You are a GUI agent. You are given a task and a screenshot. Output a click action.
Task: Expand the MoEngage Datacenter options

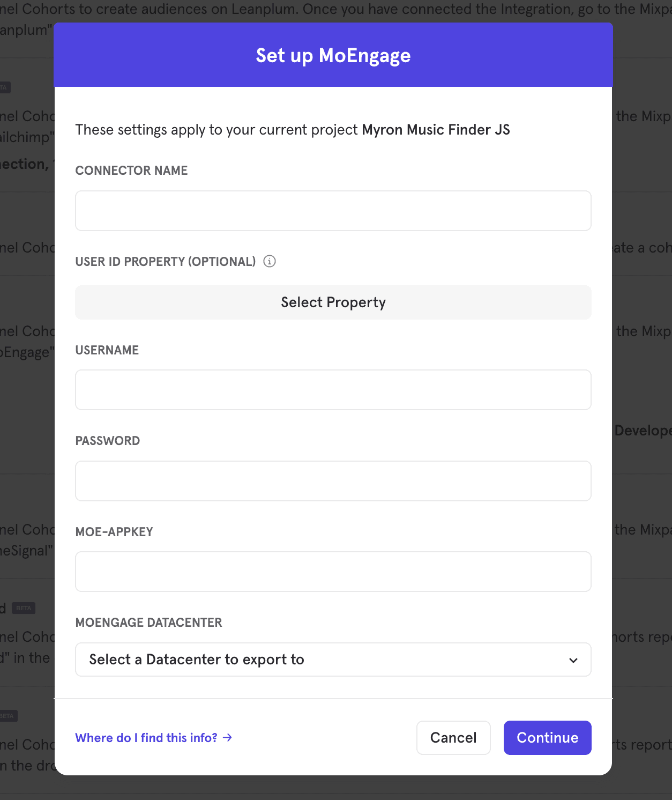(333, 660)
